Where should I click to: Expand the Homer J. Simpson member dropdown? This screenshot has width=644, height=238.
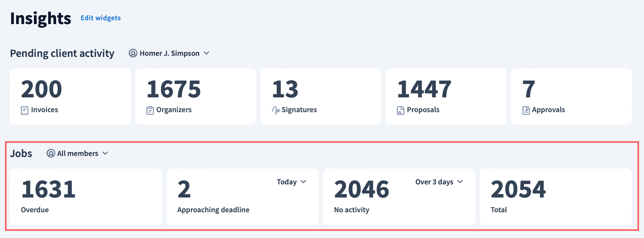[x=207, y=53]
